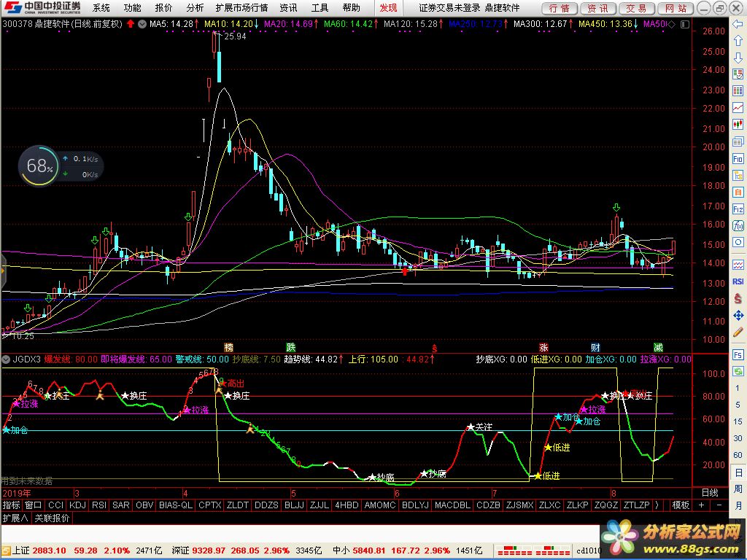747x560 pixels.
Task: Click the F10 company info icon
Action: coord(738,158)
